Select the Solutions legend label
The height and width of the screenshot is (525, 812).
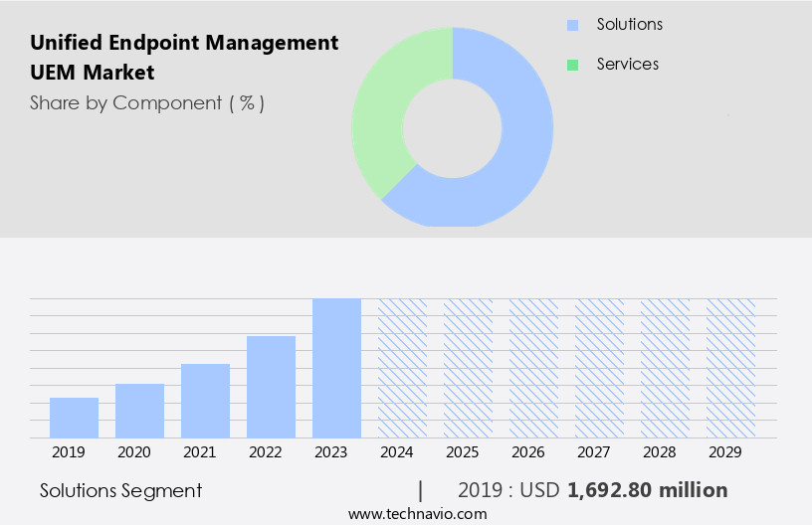pyautogui.click(x=629, y=25)
